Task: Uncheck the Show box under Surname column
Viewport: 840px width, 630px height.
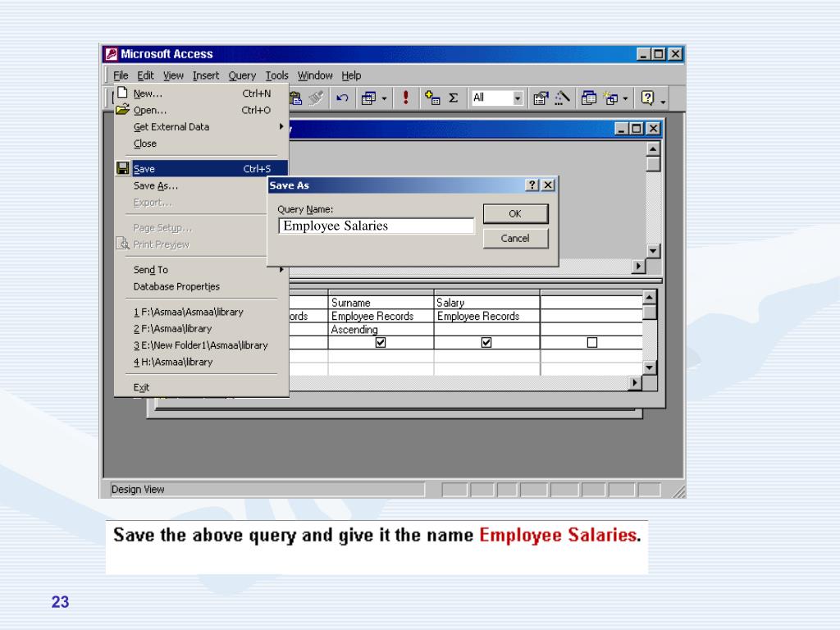Action: (x=381, y=342)
